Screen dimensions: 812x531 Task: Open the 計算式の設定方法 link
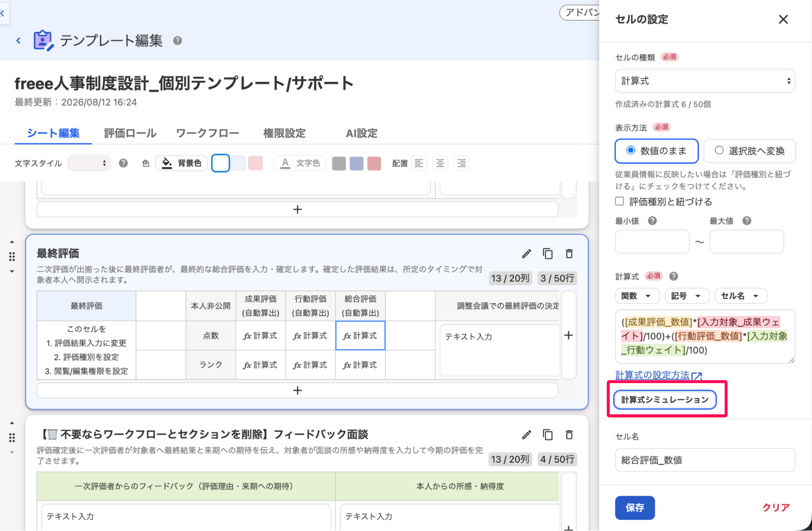click(x=658, y=375)
